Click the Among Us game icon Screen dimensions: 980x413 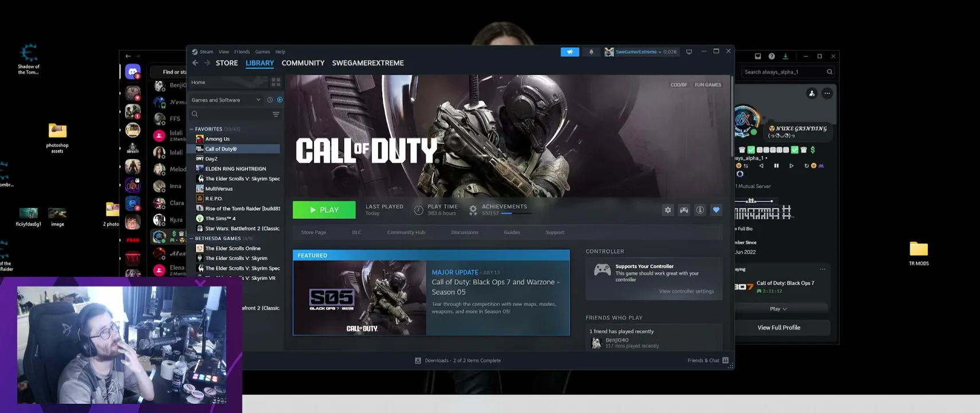click(x=199, y=139)
